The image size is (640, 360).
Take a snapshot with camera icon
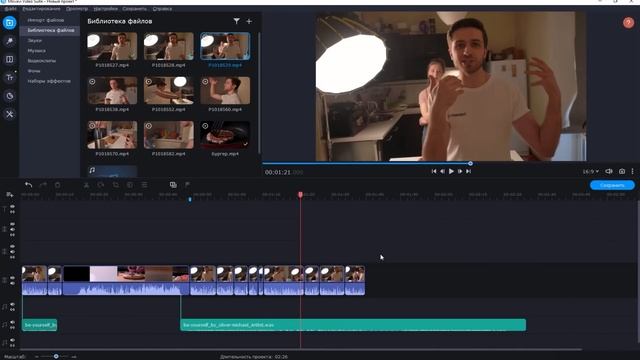622,171
